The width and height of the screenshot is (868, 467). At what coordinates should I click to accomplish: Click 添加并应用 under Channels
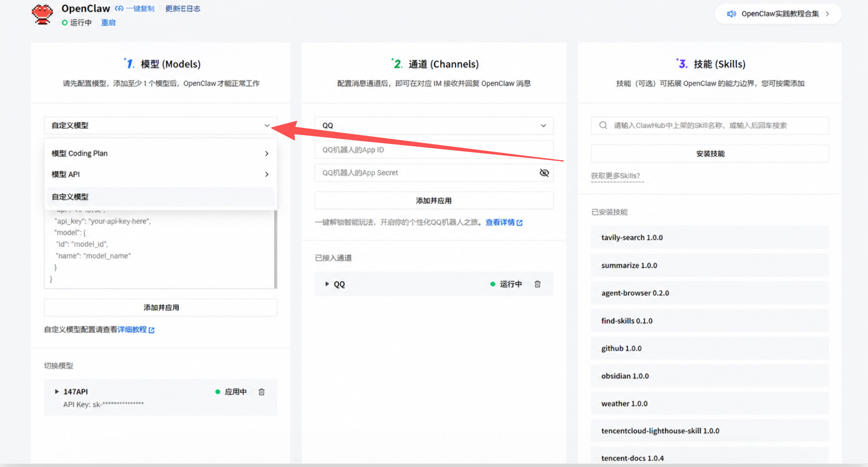(434, 200)
